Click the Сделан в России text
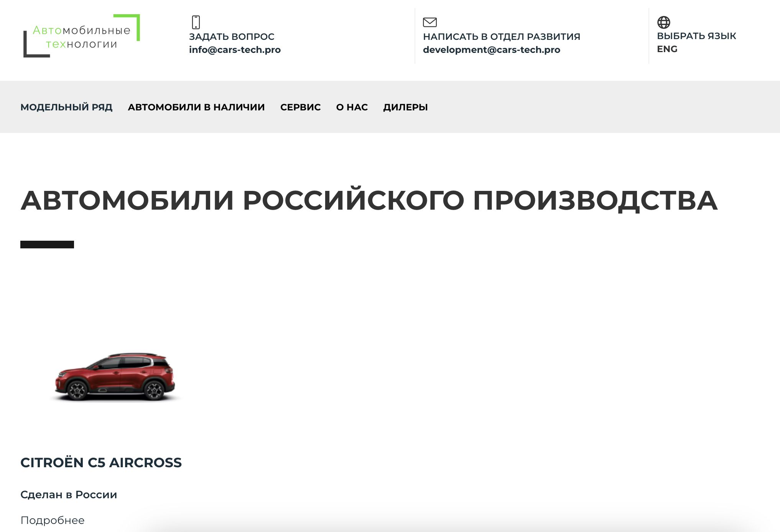Screen dimensions: 780x532 (x=69, y=494)
